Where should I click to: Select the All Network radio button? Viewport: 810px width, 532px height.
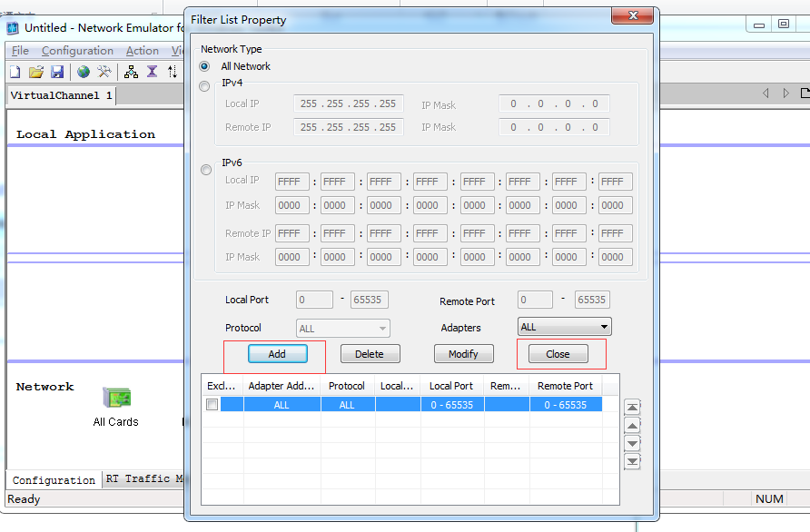[x=204, y=66]
